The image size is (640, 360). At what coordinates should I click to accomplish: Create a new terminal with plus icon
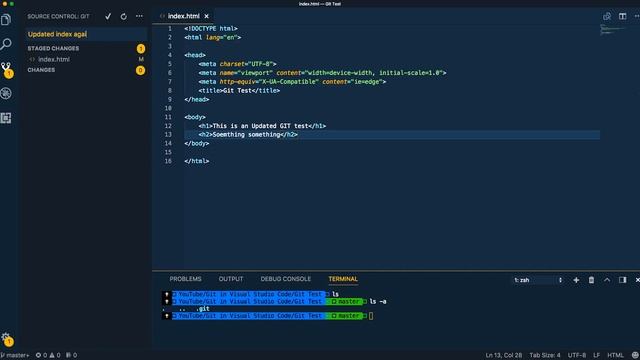coord(576,280)
